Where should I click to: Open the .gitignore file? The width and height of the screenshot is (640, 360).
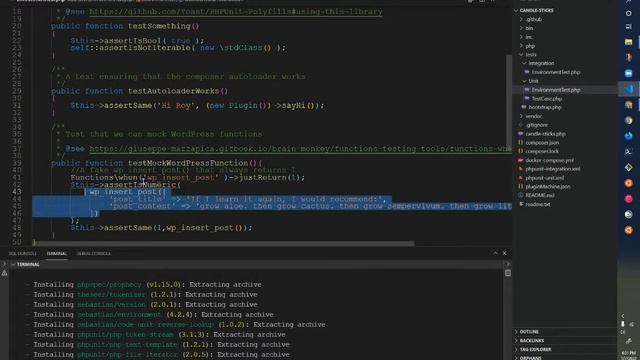coord(536,125)
